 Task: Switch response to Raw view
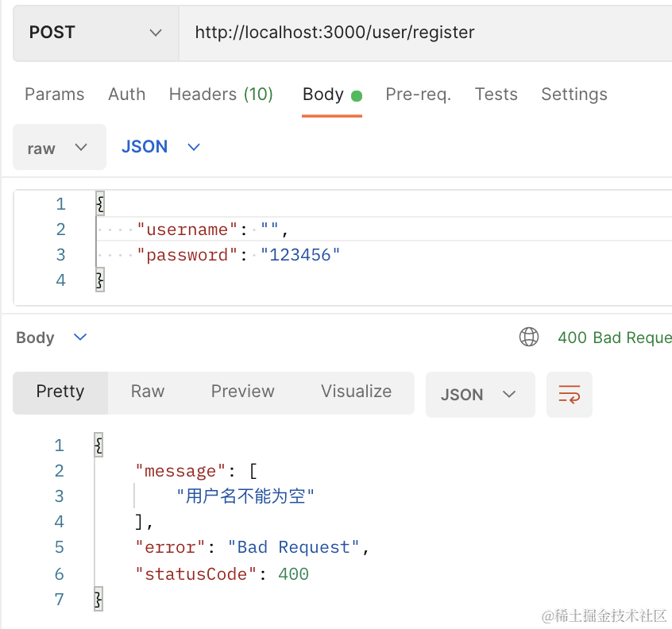point(148,392)
